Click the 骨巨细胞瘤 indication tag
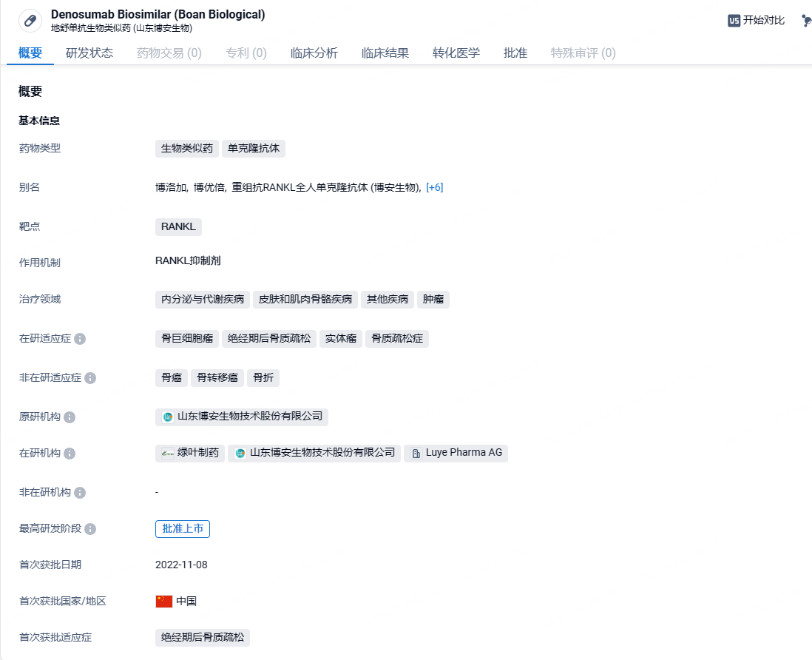 pyautogui.click(x=187, y=339)
